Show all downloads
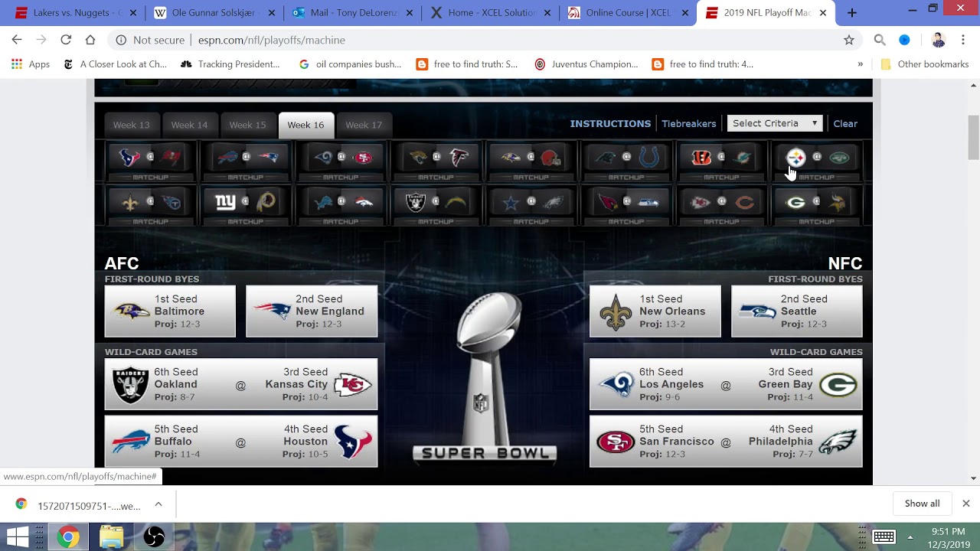Screen dimensions: 980x551 pyautogui.click(x=922, y=504)
